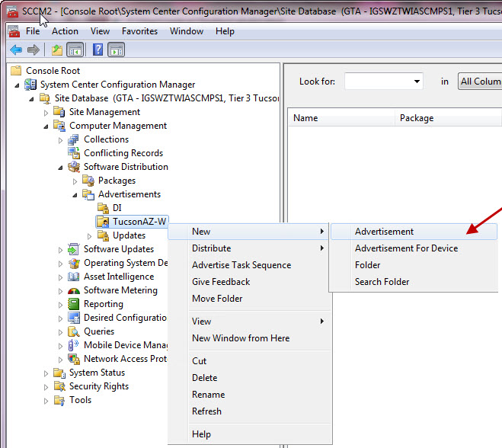Click the Forward arrow toolbar icon
The width and height of the screenshot is (502, 448).
click(34, 50)
